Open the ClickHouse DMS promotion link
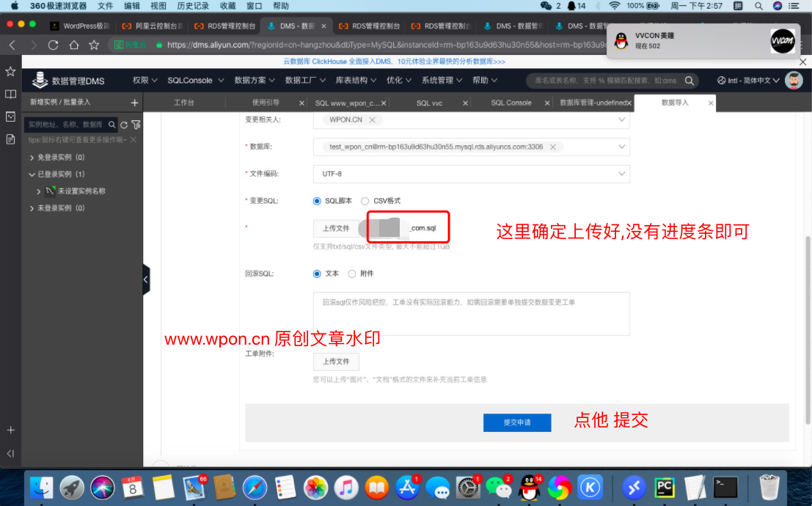This screenshot has height=506, width=812. [394, 62]
